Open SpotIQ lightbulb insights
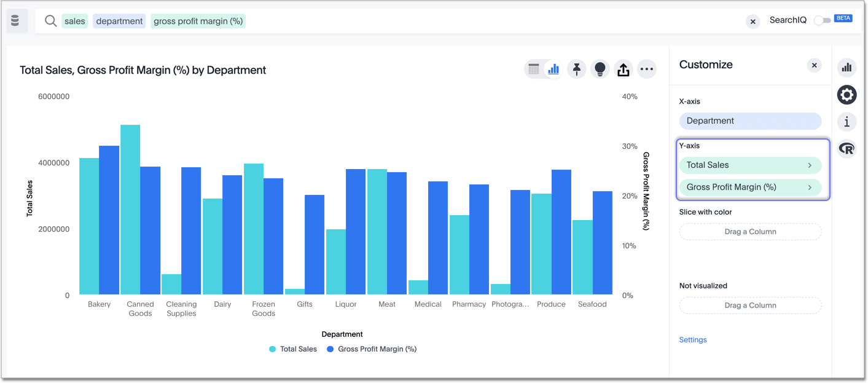868x383 pixels. pyautogui.click(x=600, y=69)
